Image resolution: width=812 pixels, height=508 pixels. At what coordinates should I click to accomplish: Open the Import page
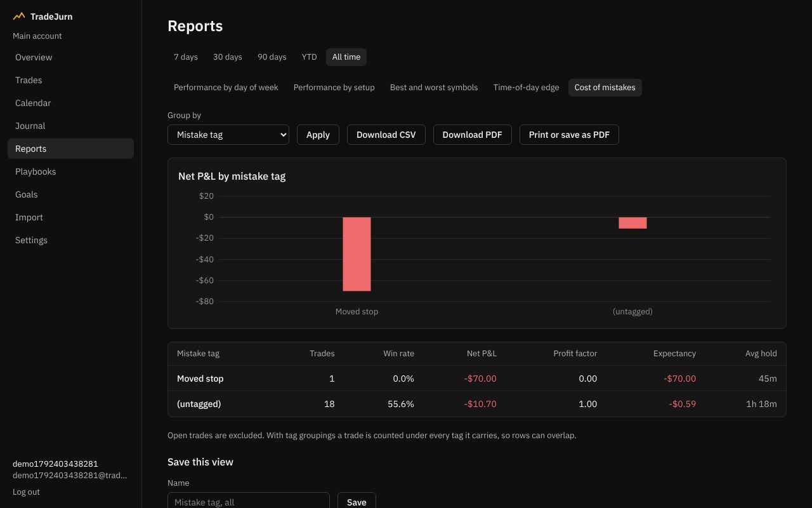[x=70, y=217]
